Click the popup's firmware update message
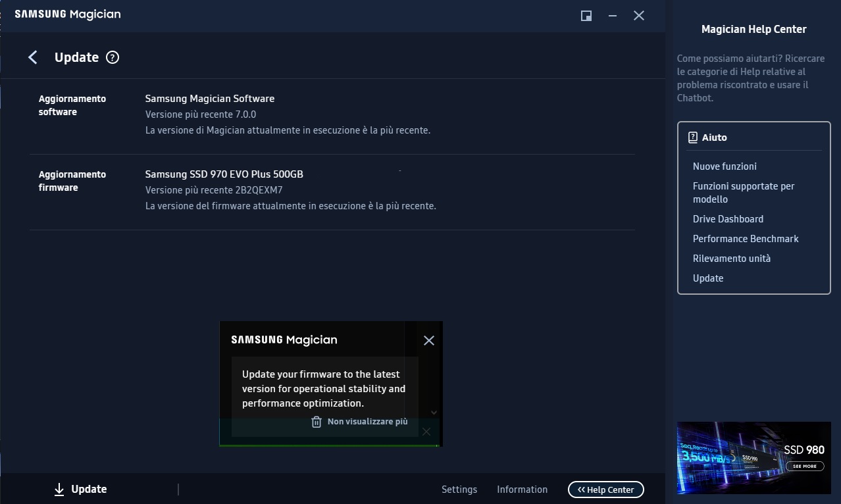841x504 pixels. 324,389
